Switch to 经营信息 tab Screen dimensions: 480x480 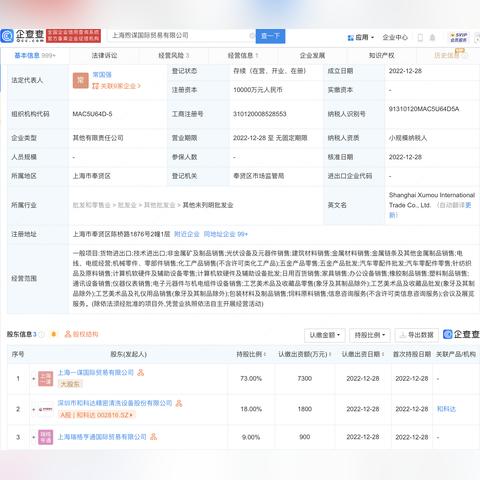[x=243, y=55]
